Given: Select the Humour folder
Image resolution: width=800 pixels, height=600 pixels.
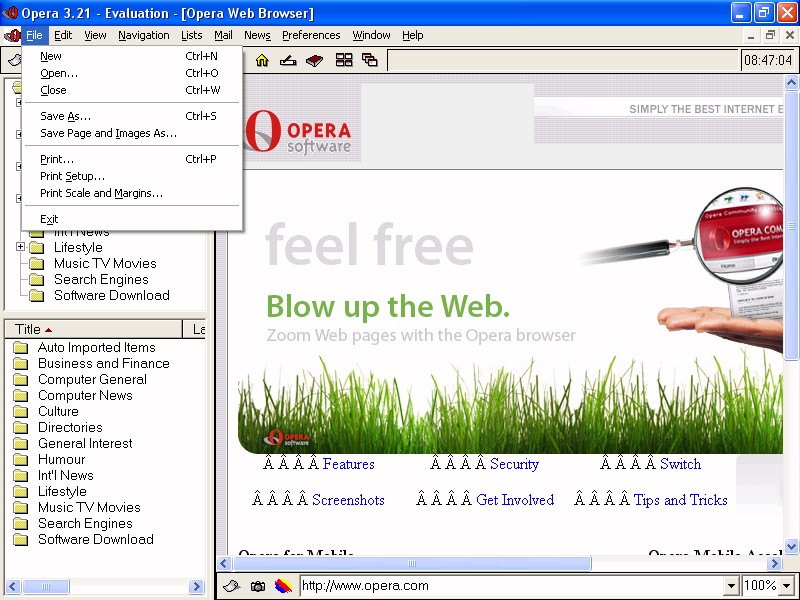Looking at the screenshot, I should 61,459.
